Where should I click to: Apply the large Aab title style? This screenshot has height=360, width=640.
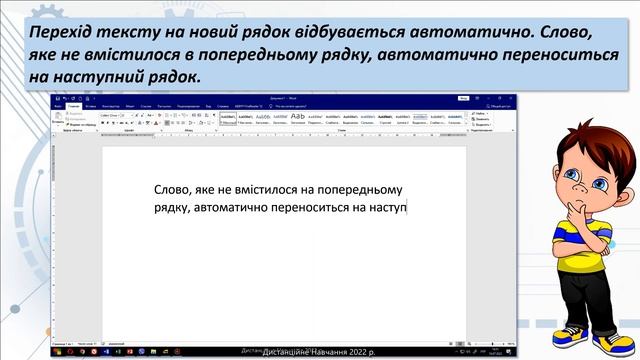point(298,118)
